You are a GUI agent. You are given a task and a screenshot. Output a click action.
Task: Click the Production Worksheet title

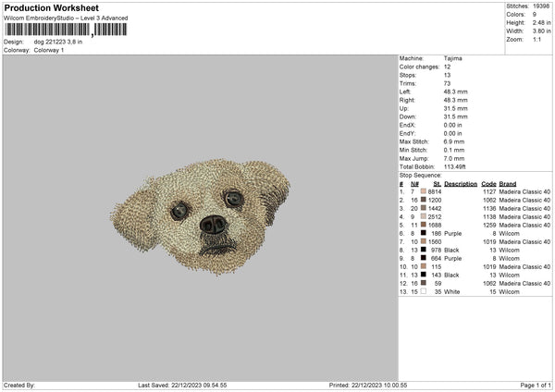point(48,7)
